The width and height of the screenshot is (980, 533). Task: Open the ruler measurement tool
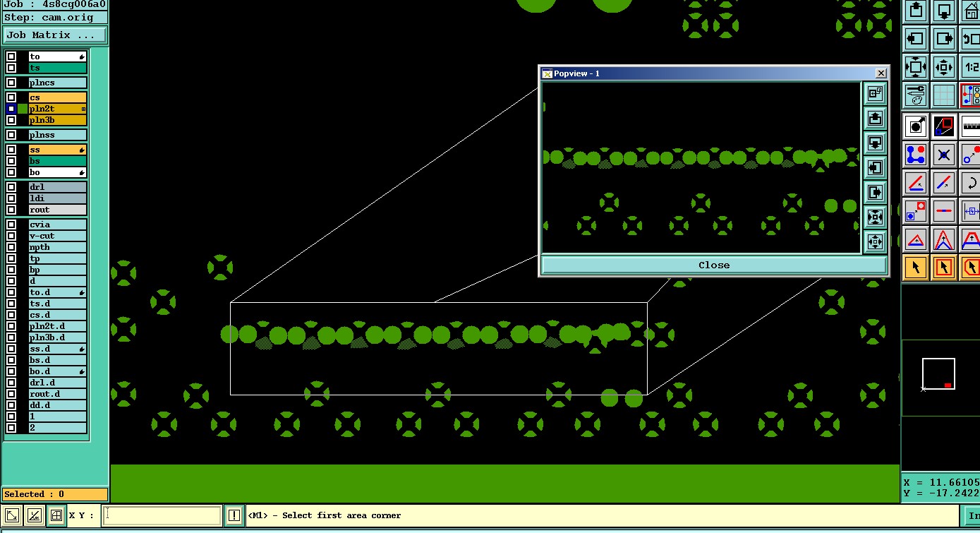click(x=970, y=127)
